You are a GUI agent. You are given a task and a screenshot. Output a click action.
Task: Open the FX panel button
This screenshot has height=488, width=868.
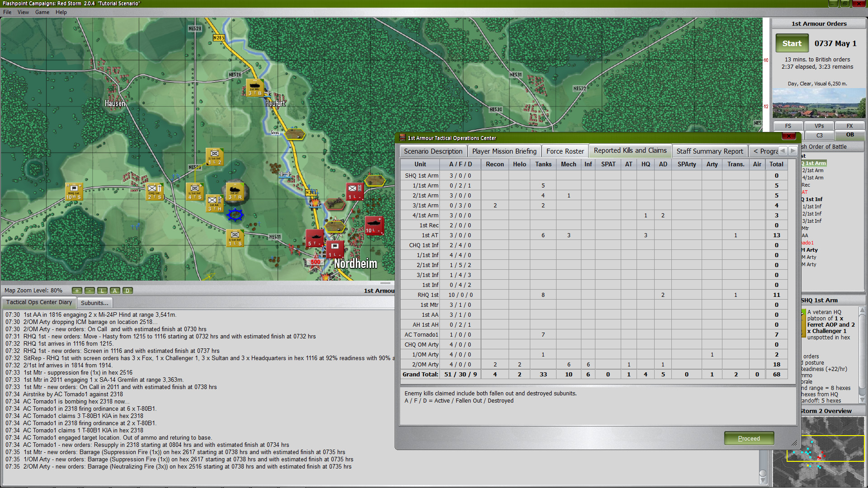coord(850,126)
